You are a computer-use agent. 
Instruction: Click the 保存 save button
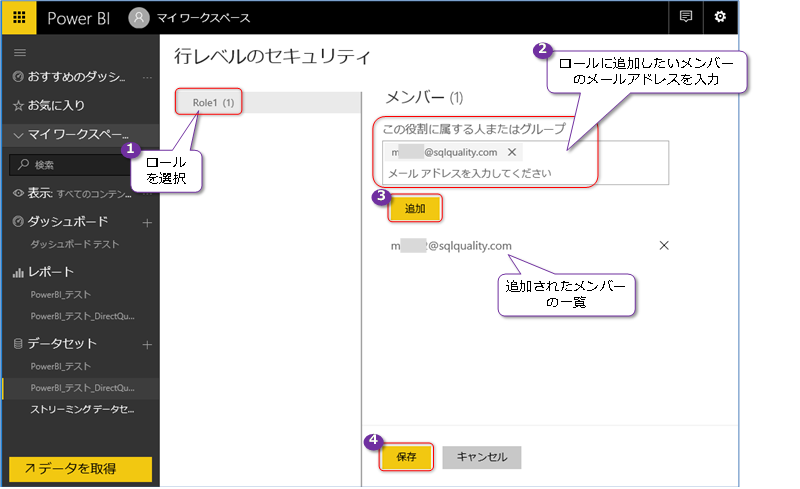click(x=406, y=457)
